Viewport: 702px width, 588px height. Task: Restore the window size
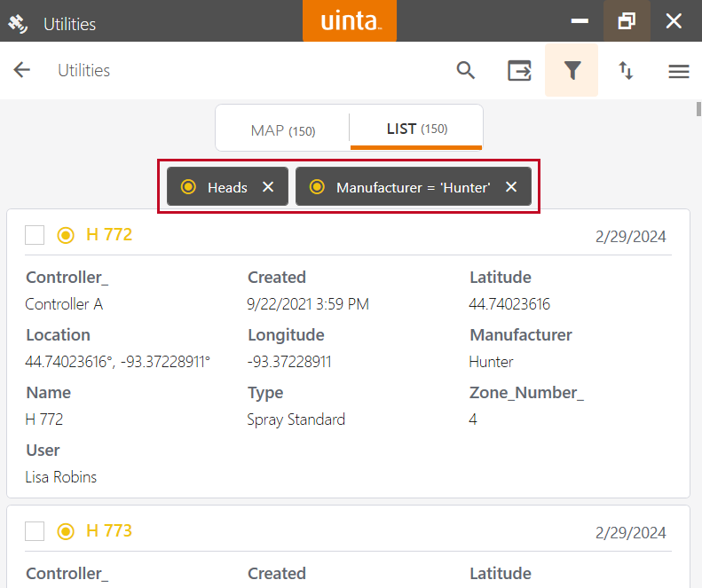pyautogui.click(x=627, y=21)
